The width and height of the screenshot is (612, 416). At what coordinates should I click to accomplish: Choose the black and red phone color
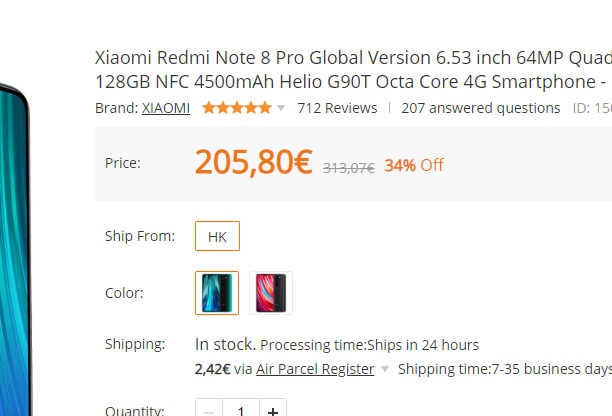271,293
